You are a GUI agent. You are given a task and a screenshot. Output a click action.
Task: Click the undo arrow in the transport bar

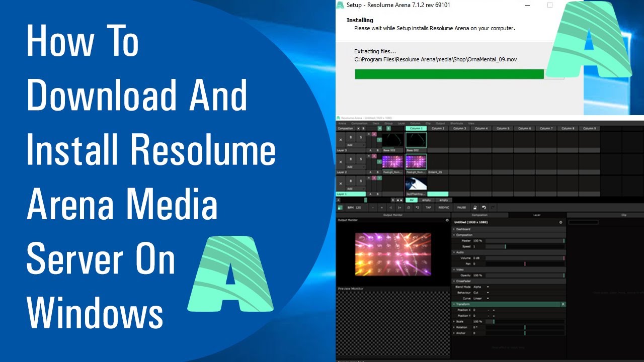[484, 207]
